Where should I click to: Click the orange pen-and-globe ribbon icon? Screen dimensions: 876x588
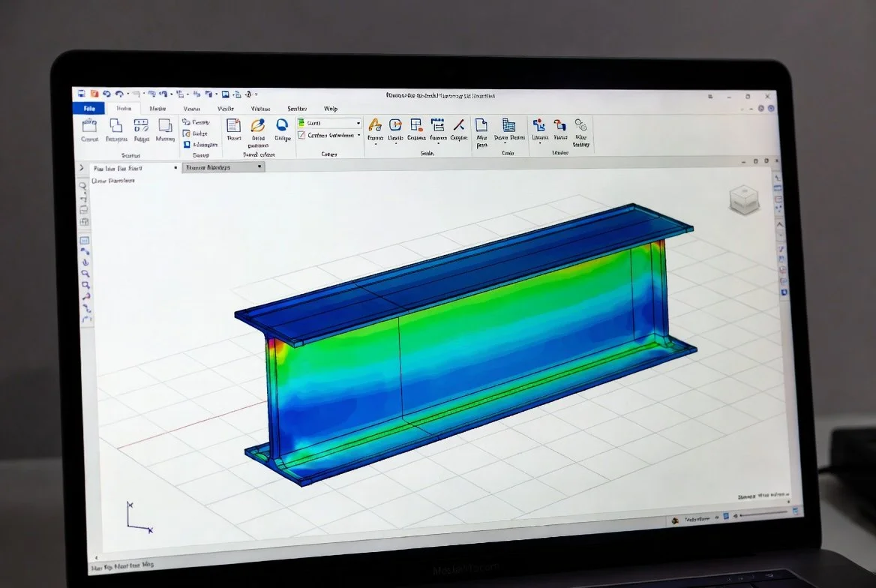tap(257, 126)
